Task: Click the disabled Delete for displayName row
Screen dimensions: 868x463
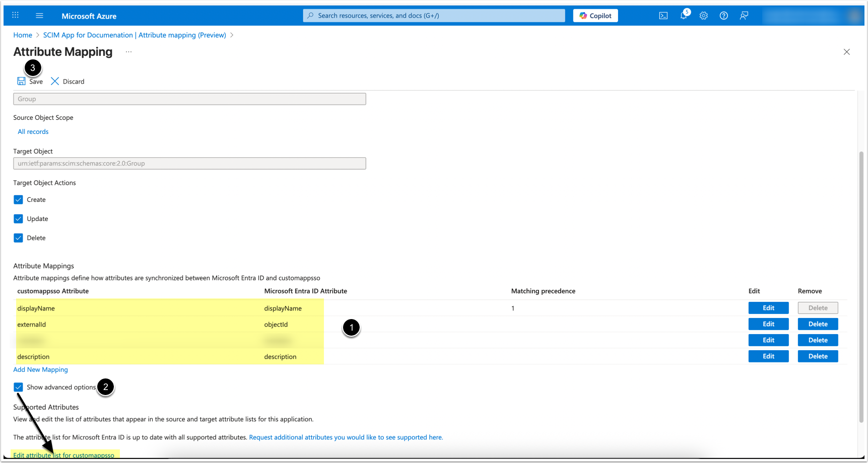Action: tap(818, 308)
